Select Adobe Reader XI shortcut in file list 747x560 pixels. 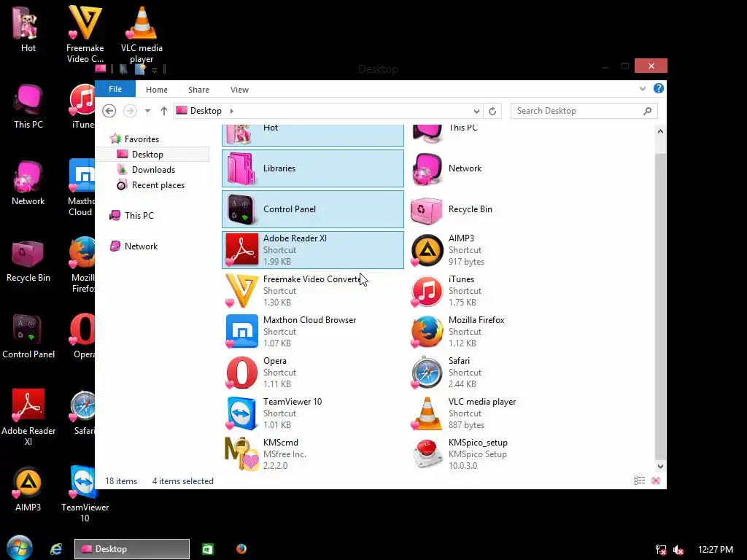point(312,250)
